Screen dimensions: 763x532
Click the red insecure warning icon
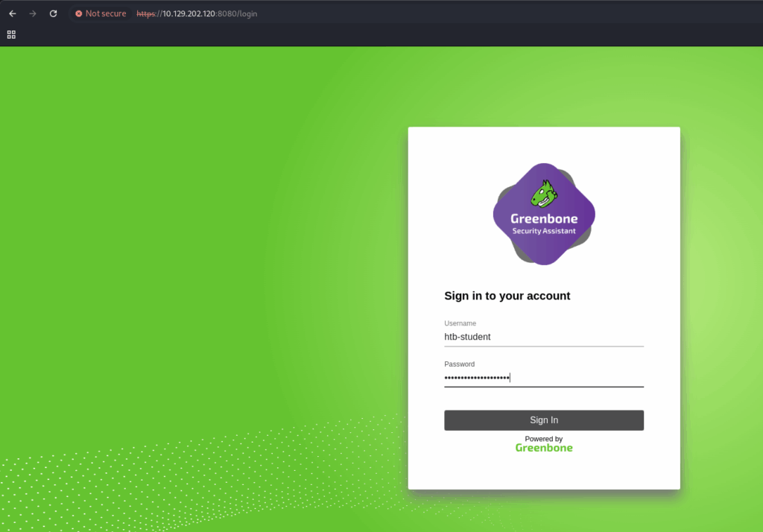coord(78,13)
